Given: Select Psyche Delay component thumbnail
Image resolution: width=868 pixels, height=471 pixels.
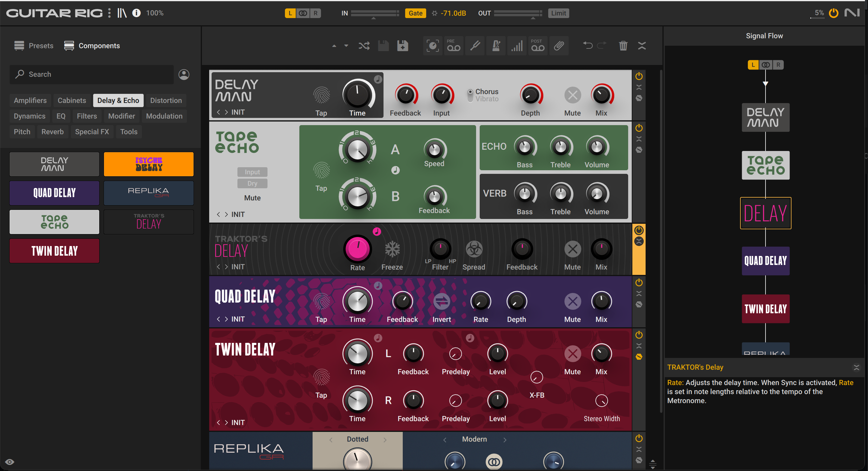Looking at the screenshot, I should tap(148, 164).
